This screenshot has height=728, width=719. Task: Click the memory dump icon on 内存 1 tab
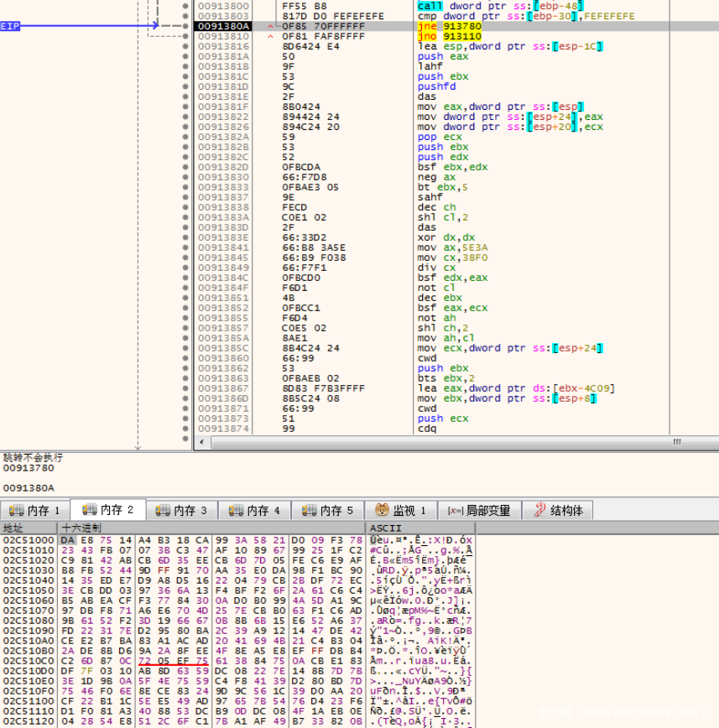17,510
